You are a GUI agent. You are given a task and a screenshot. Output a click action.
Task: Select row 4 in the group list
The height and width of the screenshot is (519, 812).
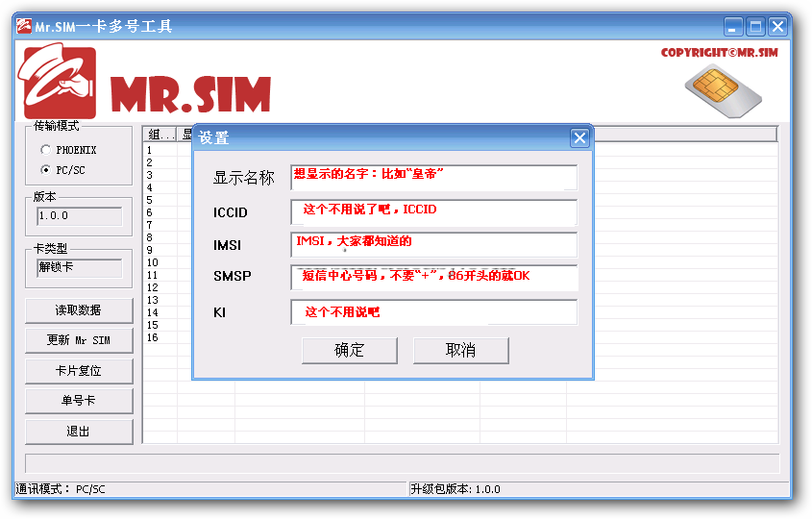click(x=149, y=187)
